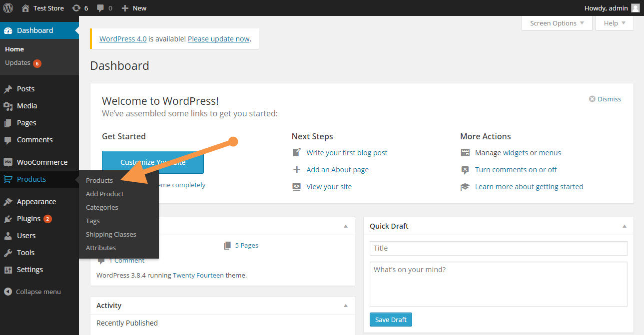Viewport: 644px width, 335px height.
Task: Click the Plugins plug icon
Action: coord(8,219)
